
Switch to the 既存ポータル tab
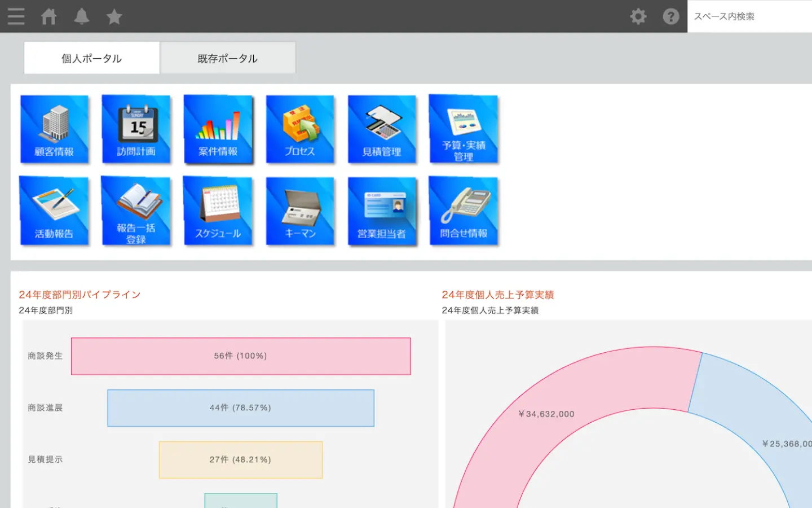tap(228, 58)
